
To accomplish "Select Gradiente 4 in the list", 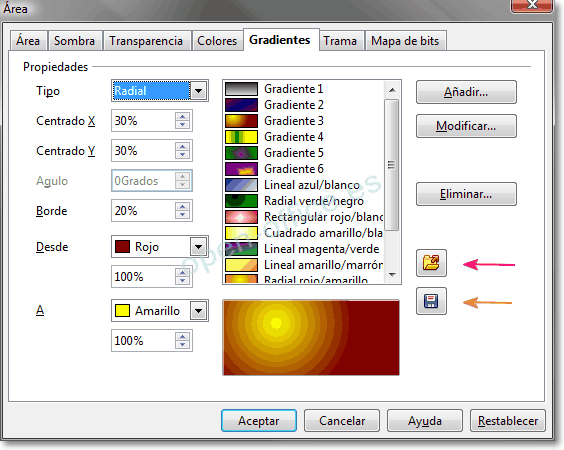I will tap(304, 137).
